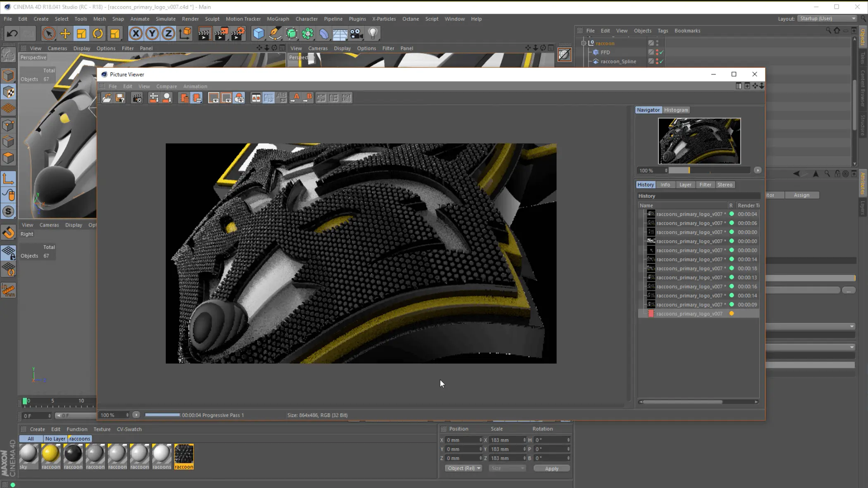The width and height of the screenshot is (868, 488).
Task: Render to Picture Viewer icon
Action: click(x=221, y=33)
